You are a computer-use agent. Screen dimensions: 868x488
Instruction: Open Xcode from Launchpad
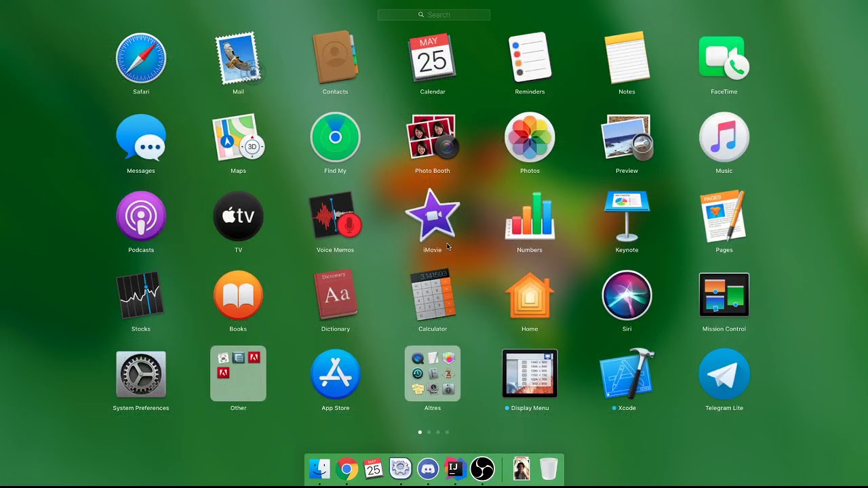coord(627,374)
